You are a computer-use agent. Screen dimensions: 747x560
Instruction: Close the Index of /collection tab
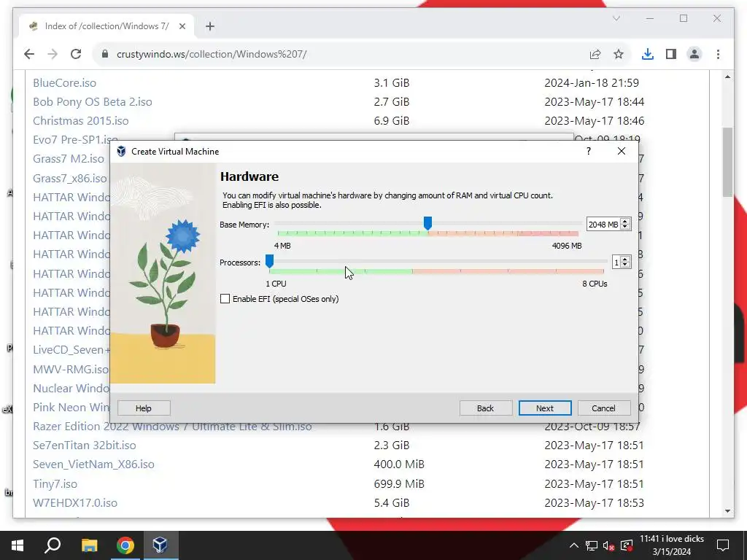point(182,26)
